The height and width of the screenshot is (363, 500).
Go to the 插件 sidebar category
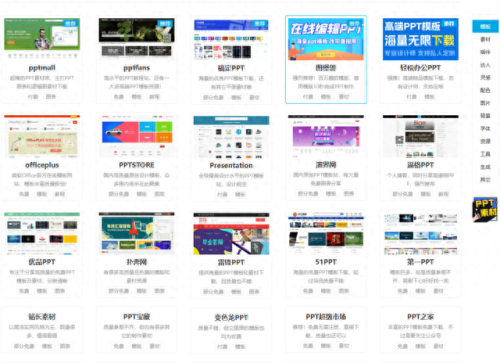(485, 52)
